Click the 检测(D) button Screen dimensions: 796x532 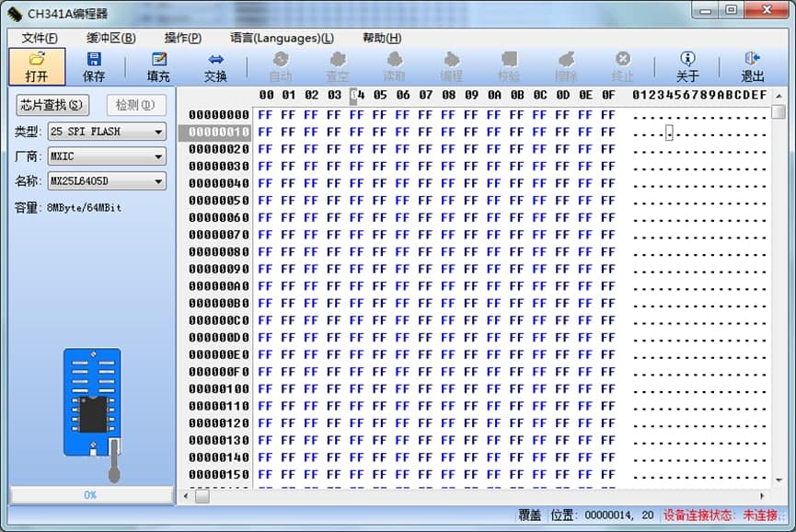(x=135, y=105)
